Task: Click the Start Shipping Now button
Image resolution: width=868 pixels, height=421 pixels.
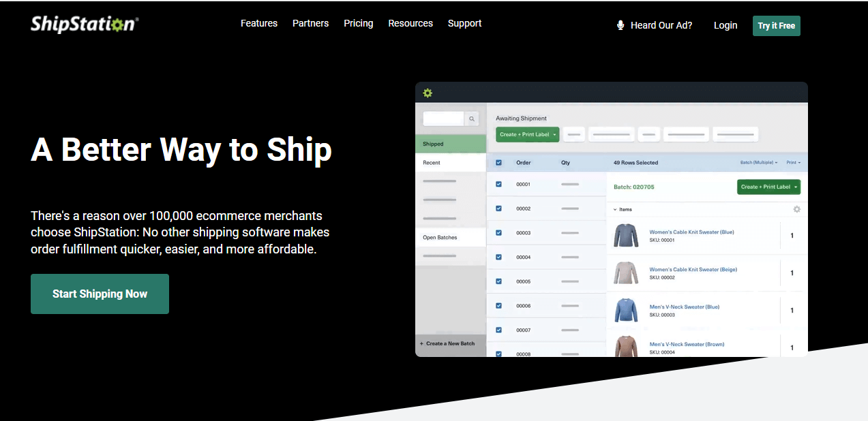Action: (100, 294)
